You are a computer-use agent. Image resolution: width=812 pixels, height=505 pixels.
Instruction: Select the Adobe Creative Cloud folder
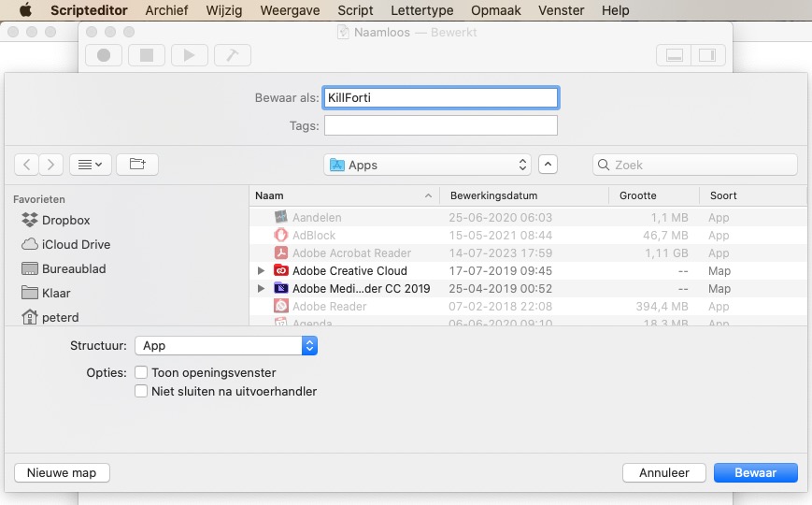click(349, 271)
